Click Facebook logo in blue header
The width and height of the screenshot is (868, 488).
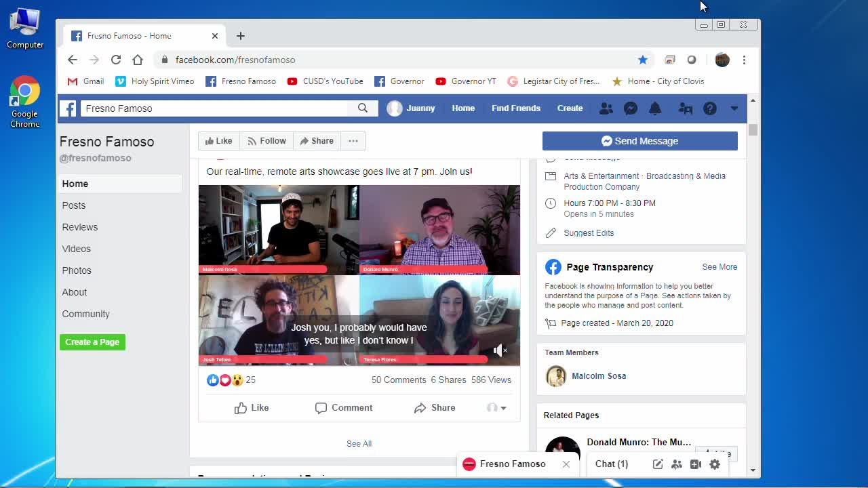pyautogui.click(x=68, y=108)
